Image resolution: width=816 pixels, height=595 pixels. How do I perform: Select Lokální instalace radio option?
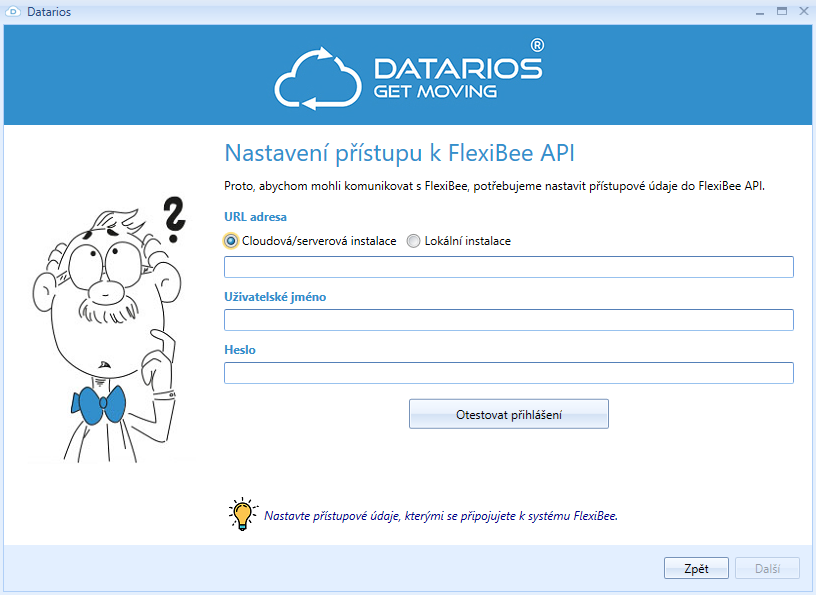click(414, 241)
